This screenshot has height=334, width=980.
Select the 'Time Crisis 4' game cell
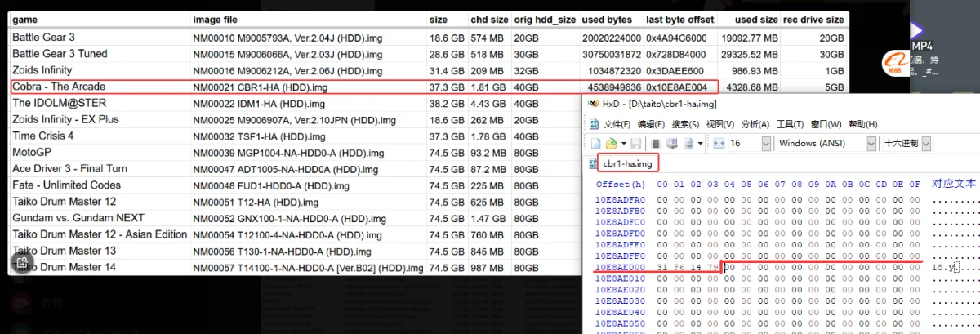(43, 136)
